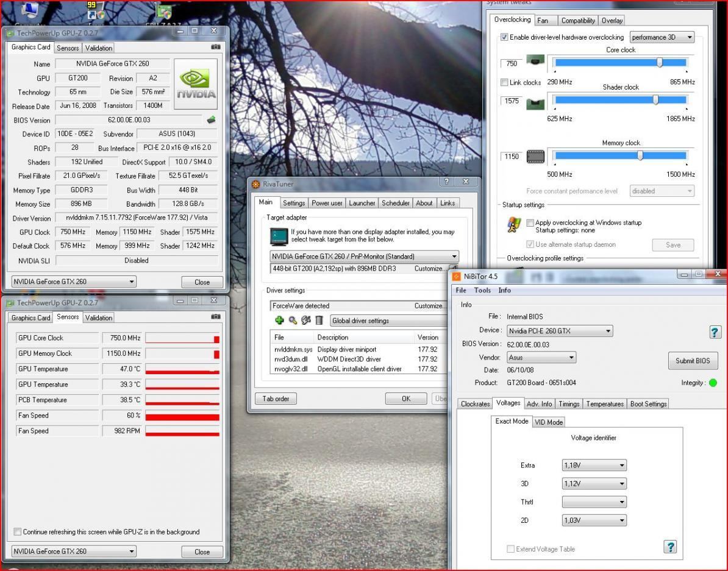Click the question mark button in RivaTuner title bar

(x=447, y=182)
